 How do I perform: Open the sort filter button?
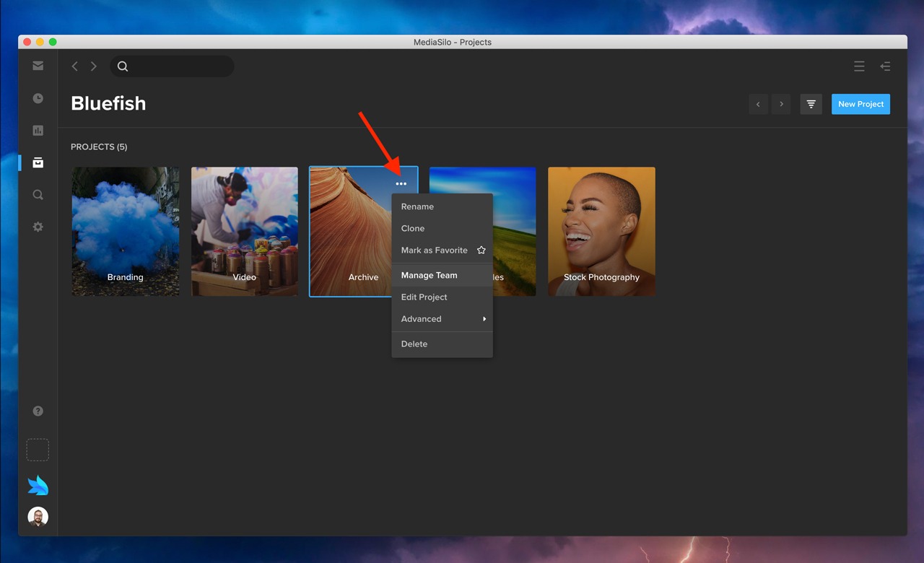pos(811,104)
